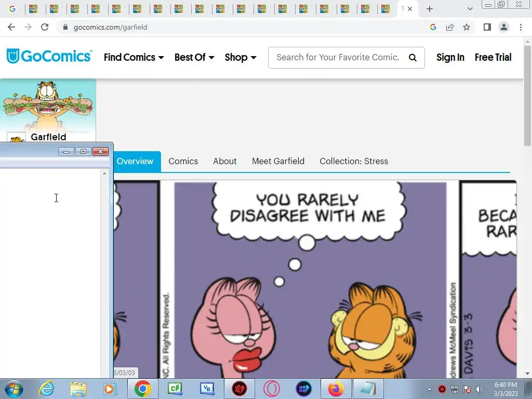
Task: Click the clock showing 6:40 PM
Action: [x=506, y=389]
